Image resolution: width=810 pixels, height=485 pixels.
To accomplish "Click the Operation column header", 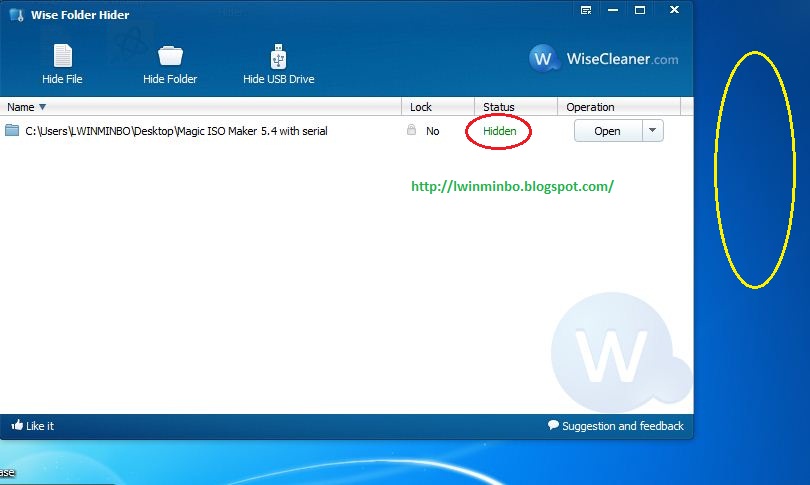I will click(x=619, y=107).
